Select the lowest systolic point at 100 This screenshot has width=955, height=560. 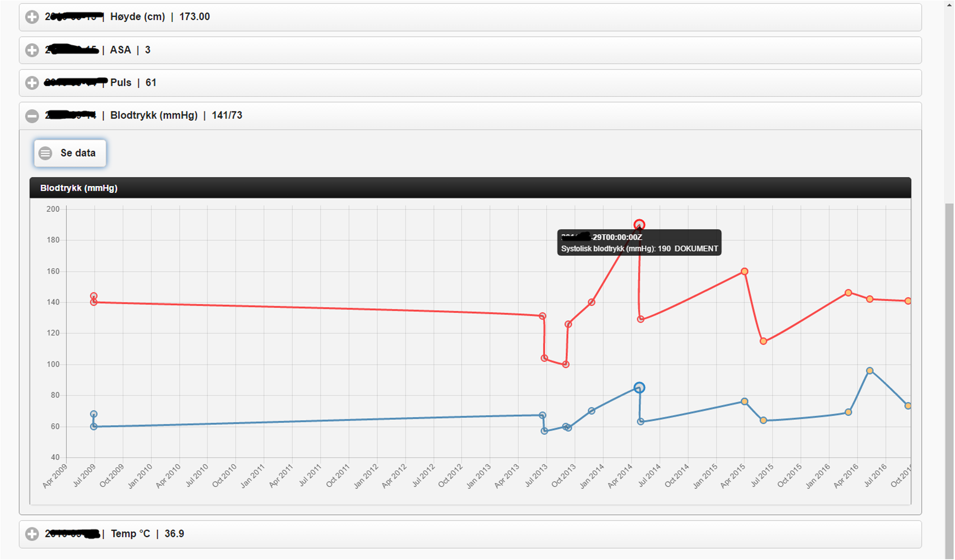[566, 364]
